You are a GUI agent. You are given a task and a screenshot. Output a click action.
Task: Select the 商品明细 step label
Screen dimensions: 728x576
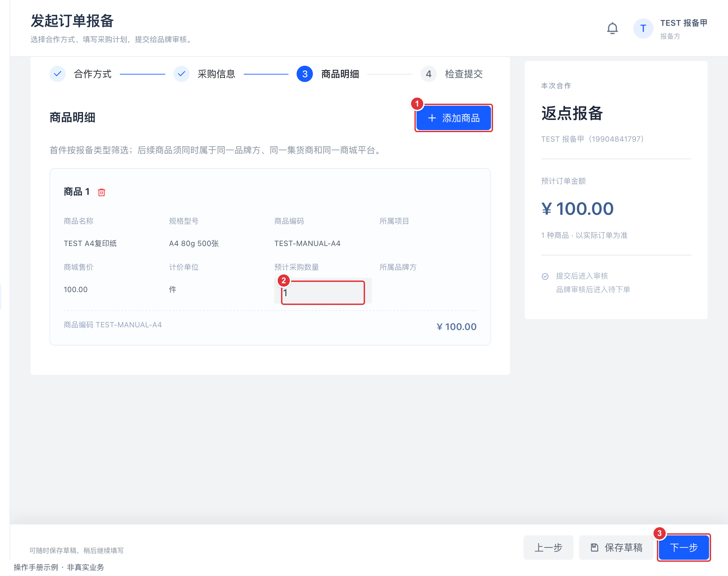point(340,74)
